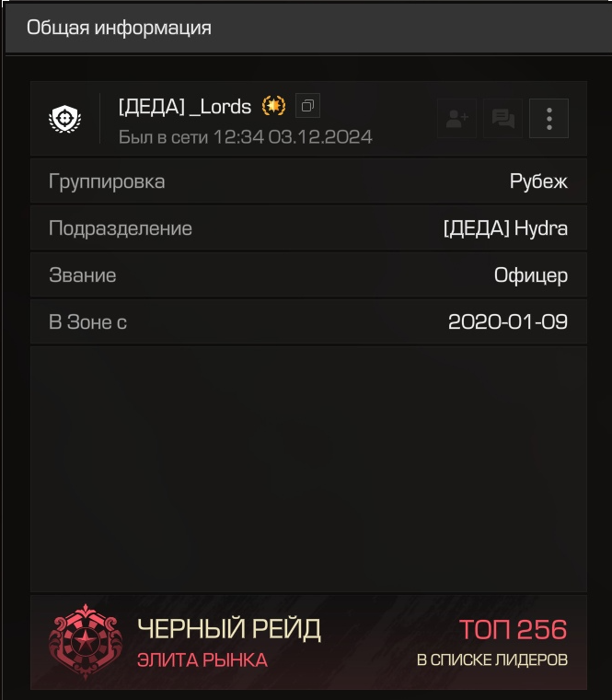Open the three-dot more options menu
The width and height of the screenshot is (612, 700).
549,118
